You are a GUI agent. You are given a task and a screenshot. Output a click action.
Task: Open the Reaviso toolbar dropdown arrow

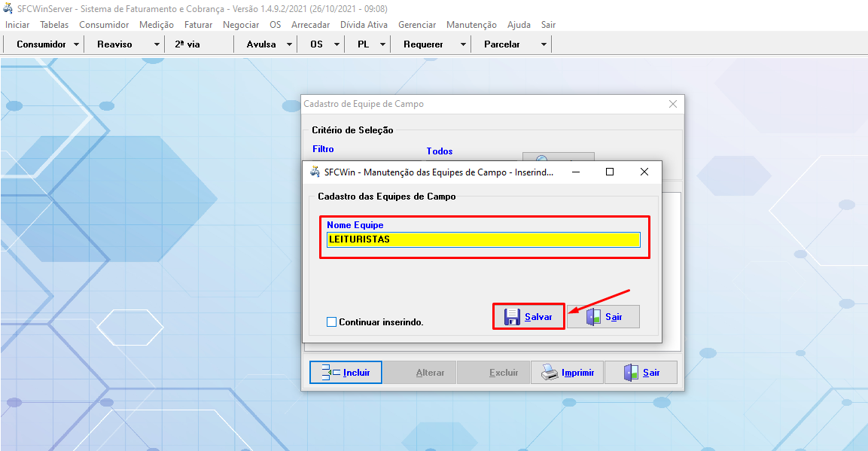click(157, 44)
